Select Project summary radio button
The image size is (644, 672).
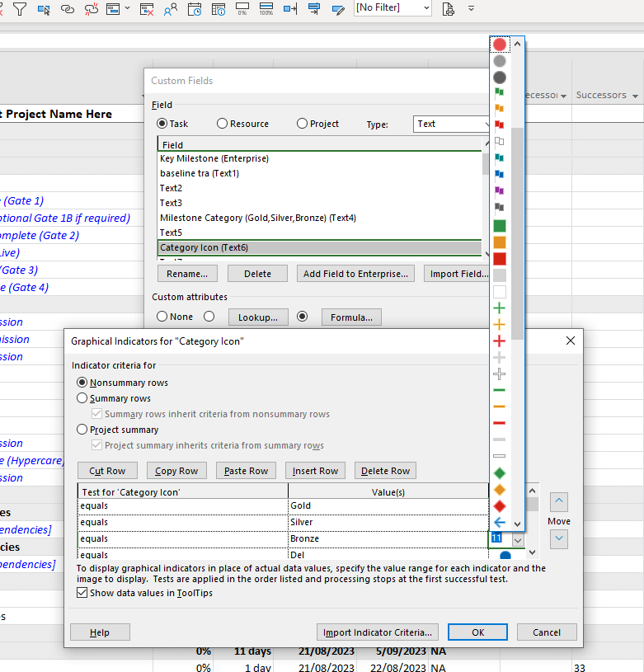(x=82, y=430)
